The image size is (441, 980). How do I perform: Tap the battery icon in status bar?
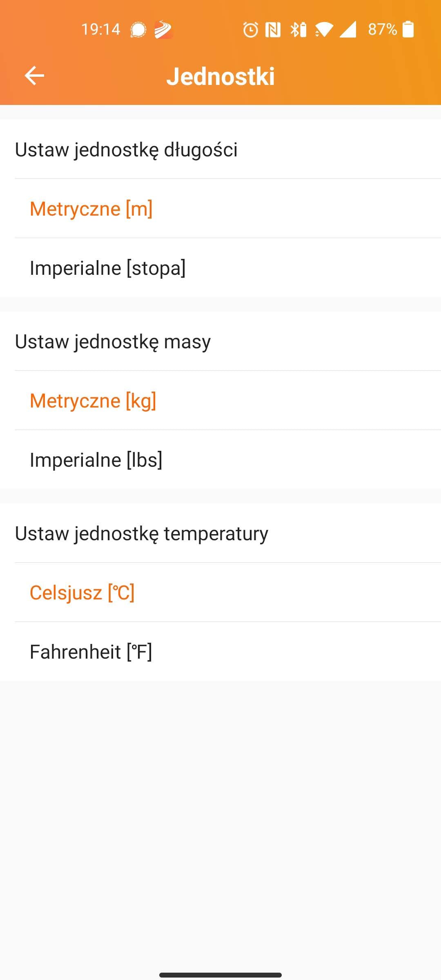[408, 29]
